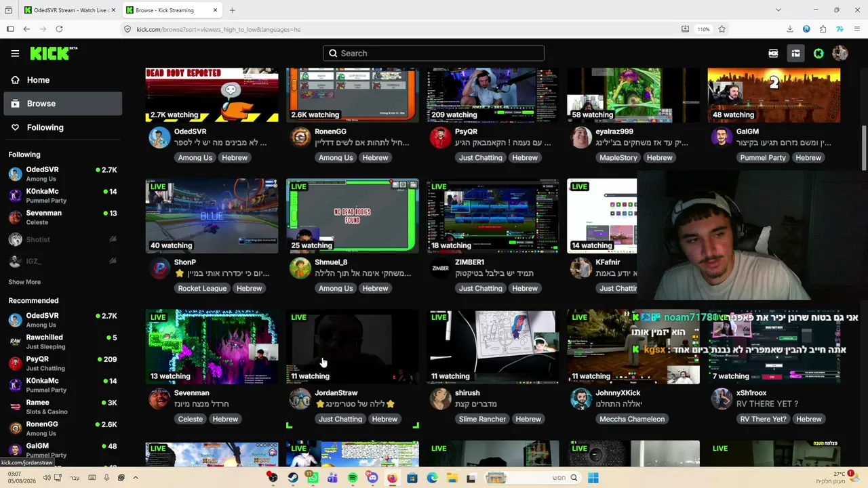Viewport: 868px width, 488px height.
Task: Select Browse in the sidebar
Action: tap(62, 104)
